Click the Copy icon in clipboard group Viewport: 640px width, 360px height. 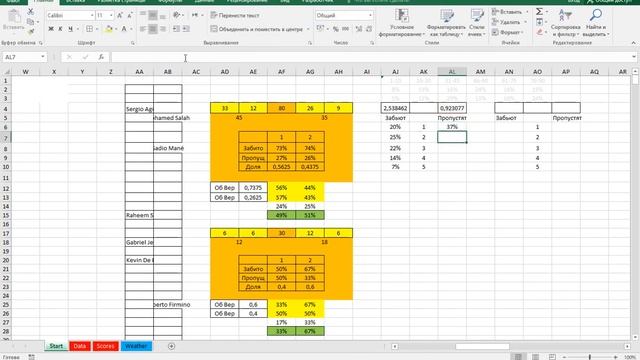point(31,22)
